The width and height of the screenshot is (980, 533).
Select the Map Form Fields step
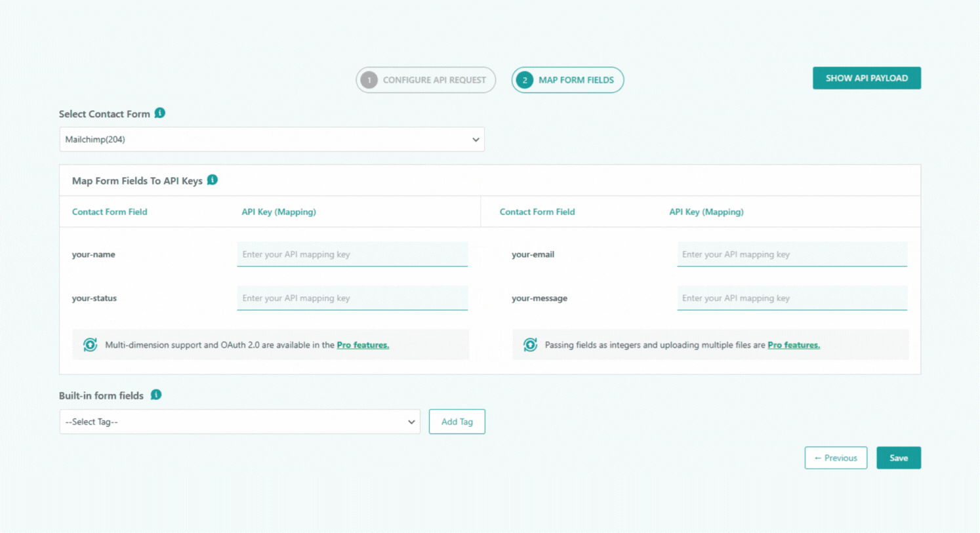coord(576,80)
